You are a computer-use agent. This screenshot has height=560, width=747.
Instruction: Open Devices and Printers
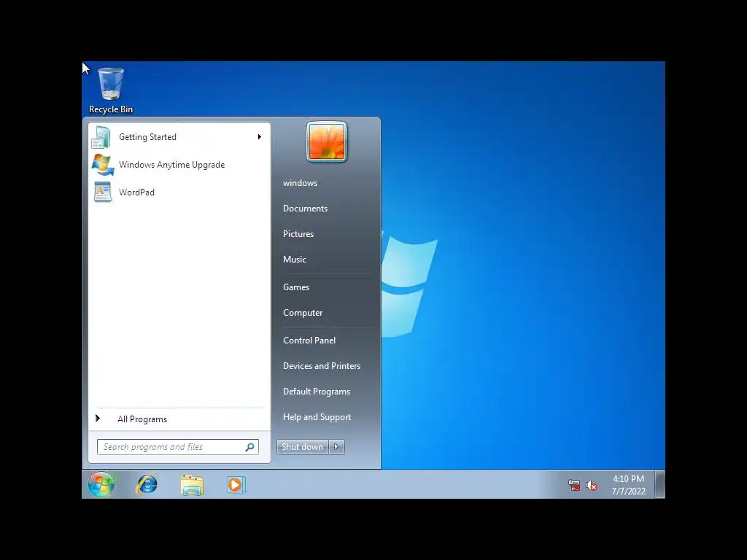322,366
